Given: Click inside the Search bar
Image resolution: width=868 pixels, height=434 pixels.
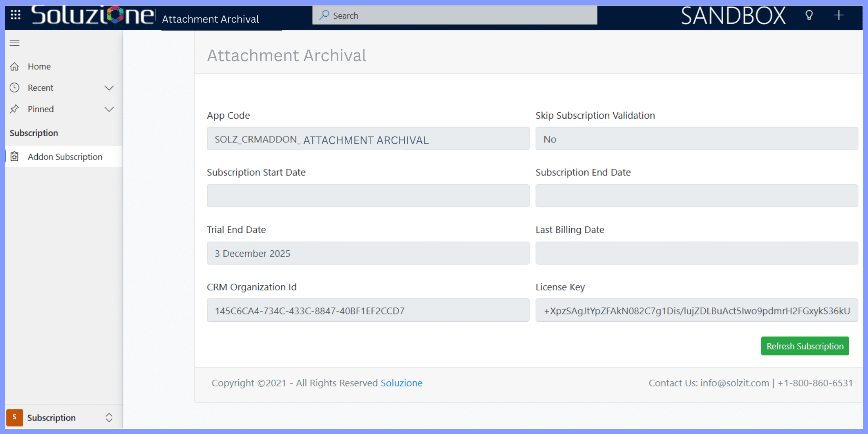Looking at the screenshot, I should click(x=454, y=15).
